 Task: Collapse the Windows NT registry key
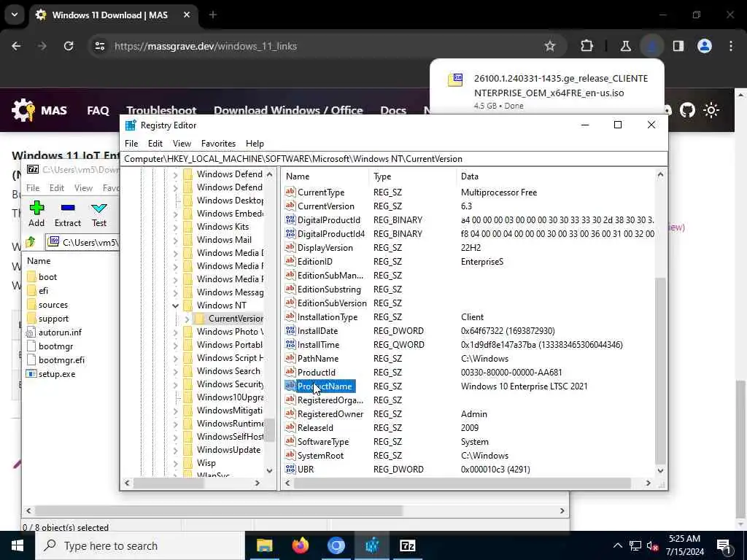[175, 306]
